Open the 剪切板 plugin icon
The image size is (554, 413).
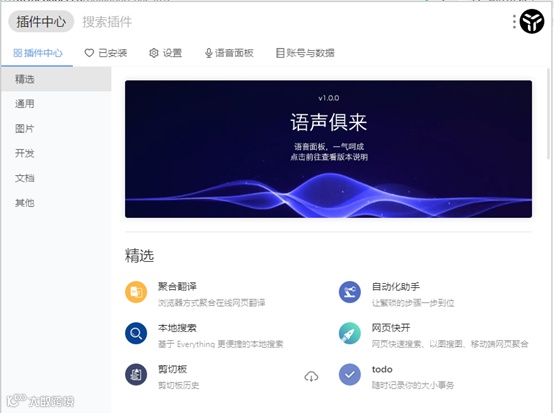coord(136,374)
